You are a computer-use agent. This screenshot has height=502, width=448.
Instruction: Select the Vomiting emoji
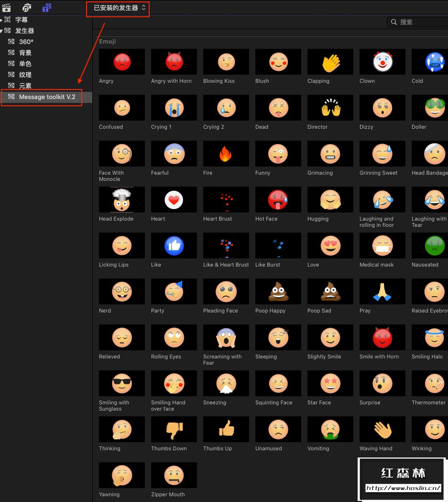click(330, 429)
